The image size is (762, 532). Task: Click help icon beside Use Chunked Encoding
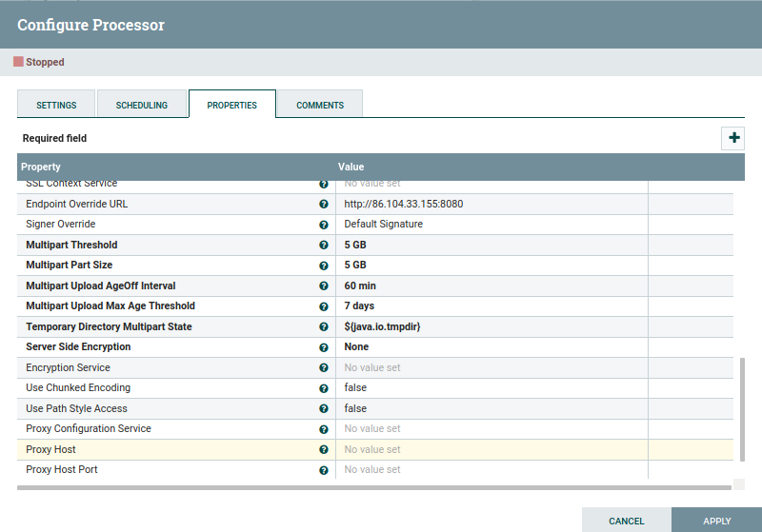click(x=324, y=388)
